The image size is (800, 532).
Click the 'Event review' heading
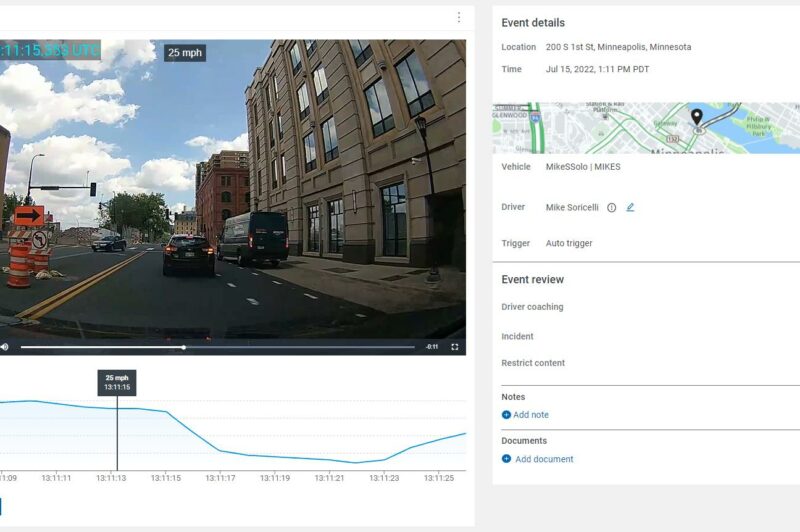(532, 280)
